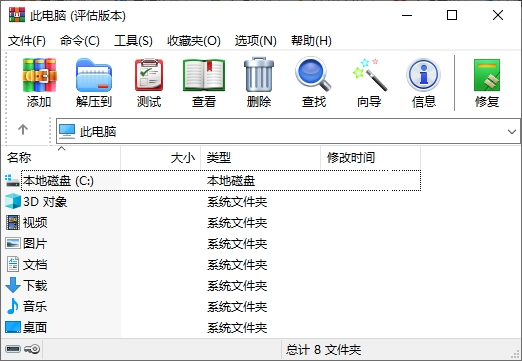The height and width of the screenshot is (361, 522).
Task: Click the 文档 document icon
Action: click(13, 264)
